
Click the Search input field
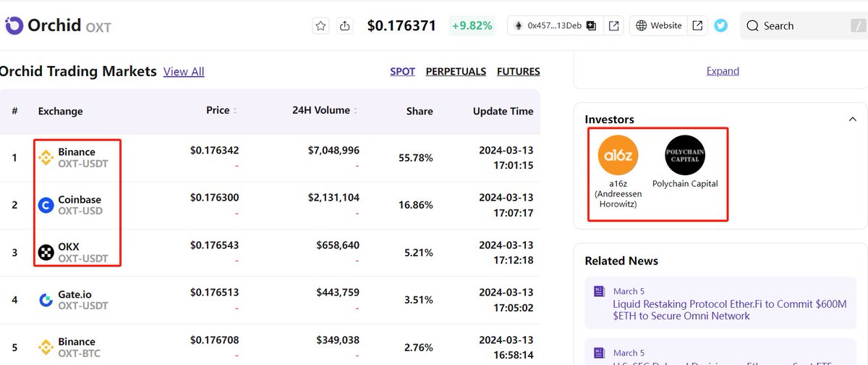(804, 26)
